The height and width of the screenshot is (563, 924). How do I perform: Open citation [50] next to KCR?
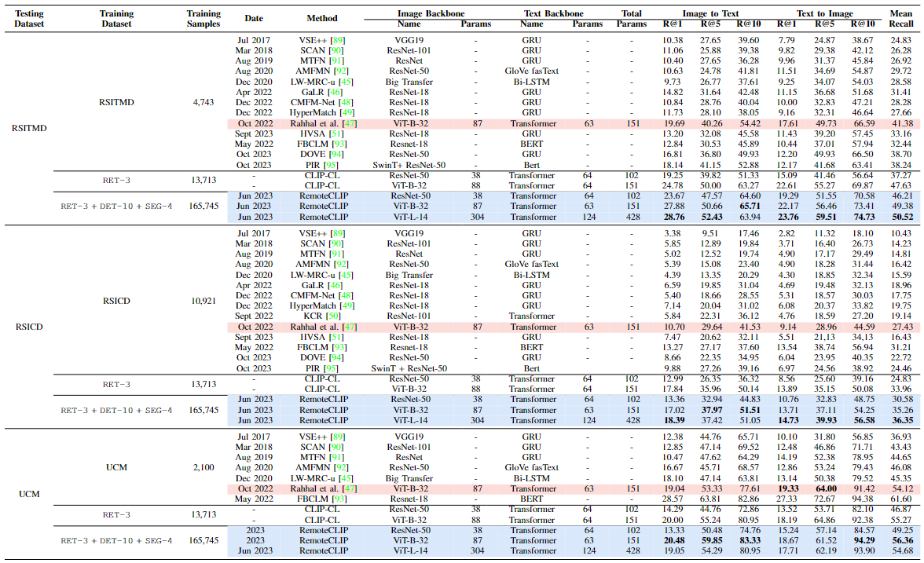point(333,316)
